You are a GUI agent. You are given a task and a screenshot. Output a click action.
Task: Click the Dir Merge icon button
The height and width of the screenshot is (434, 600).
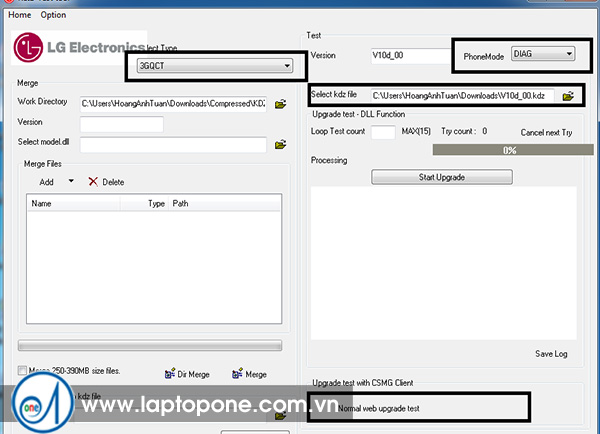coord(187,374)
